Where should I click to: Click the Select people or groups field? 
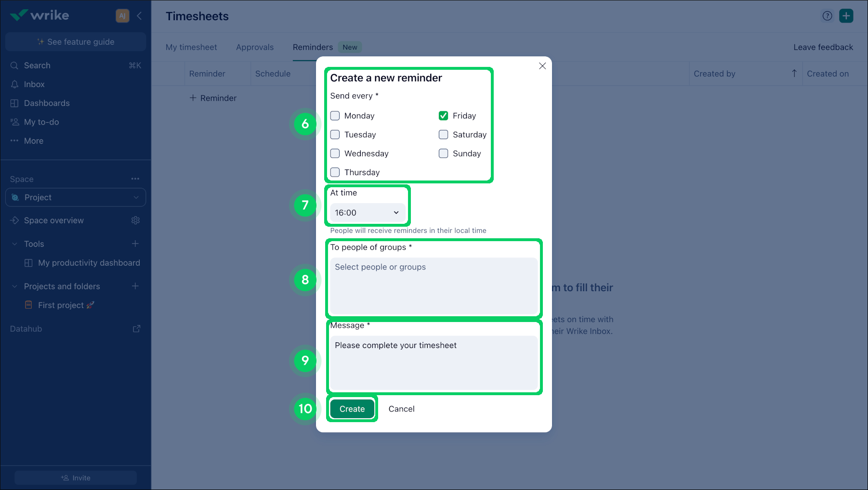click(434, 285)
